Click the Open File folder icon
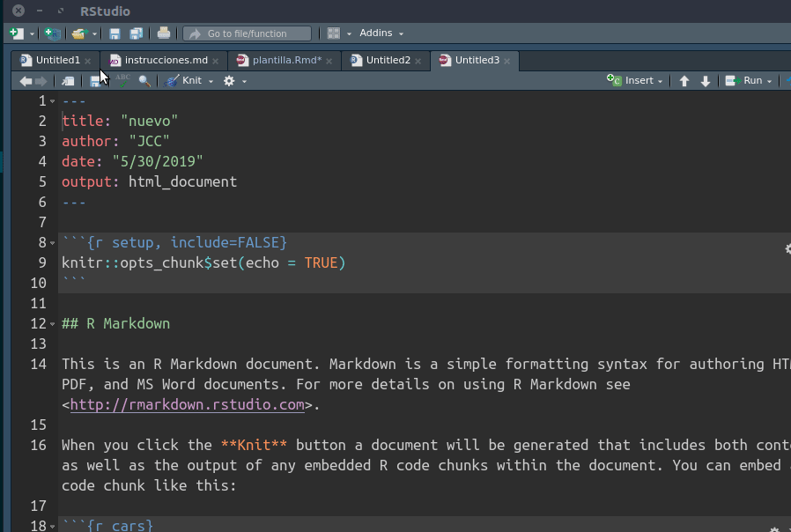 coord(78,33)
